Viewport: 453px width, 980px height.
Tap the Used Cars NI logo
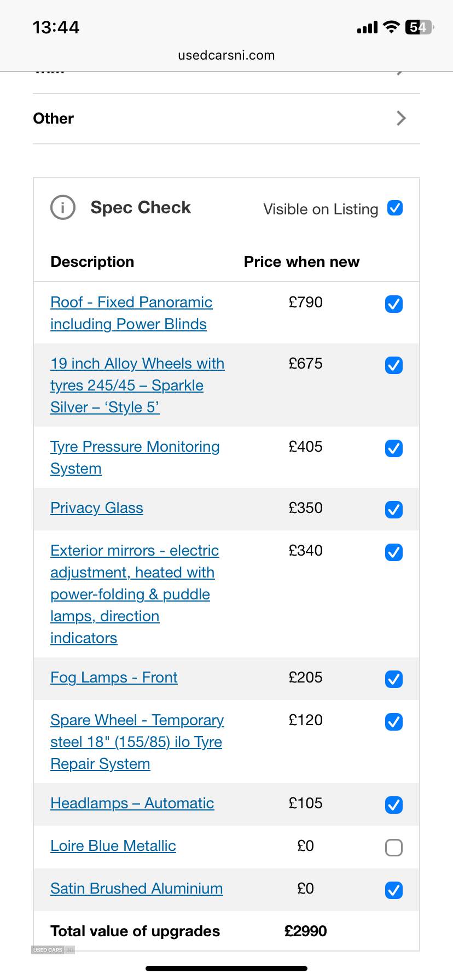click(53, 950)
